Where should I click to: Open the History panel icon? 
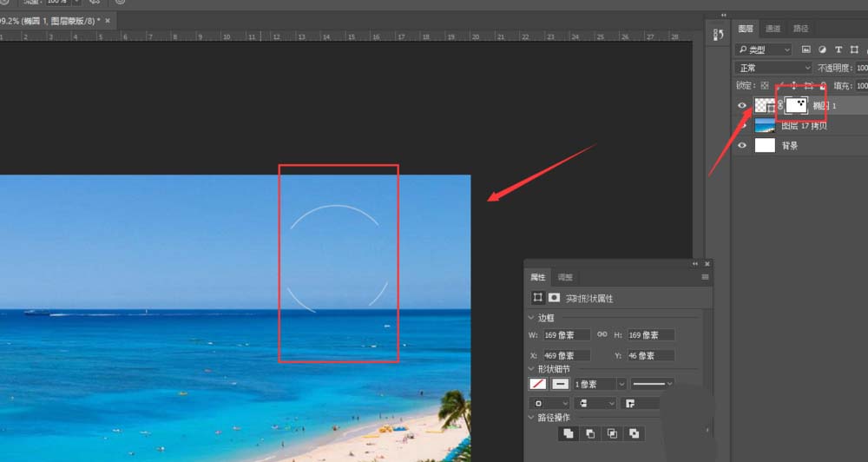(x=719, y=35)
